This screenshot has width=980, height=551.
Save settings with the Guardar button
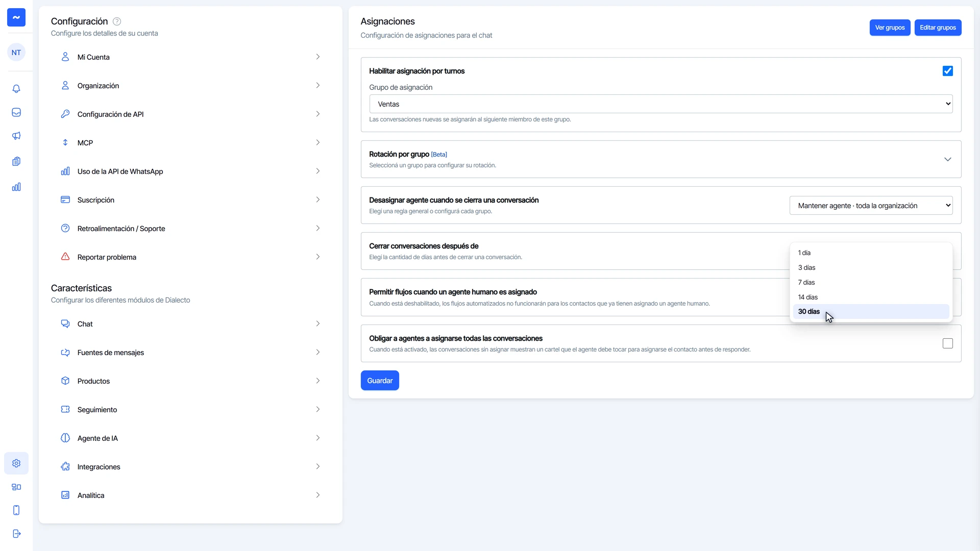coord(380,381)
